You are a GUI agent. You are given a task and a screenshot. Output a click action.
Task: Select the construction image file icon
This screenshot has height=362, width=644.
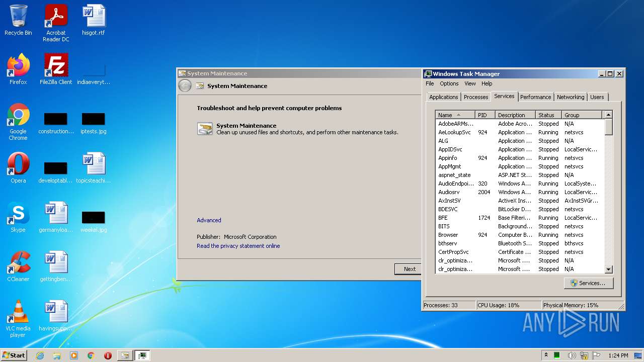pos(56,122)
